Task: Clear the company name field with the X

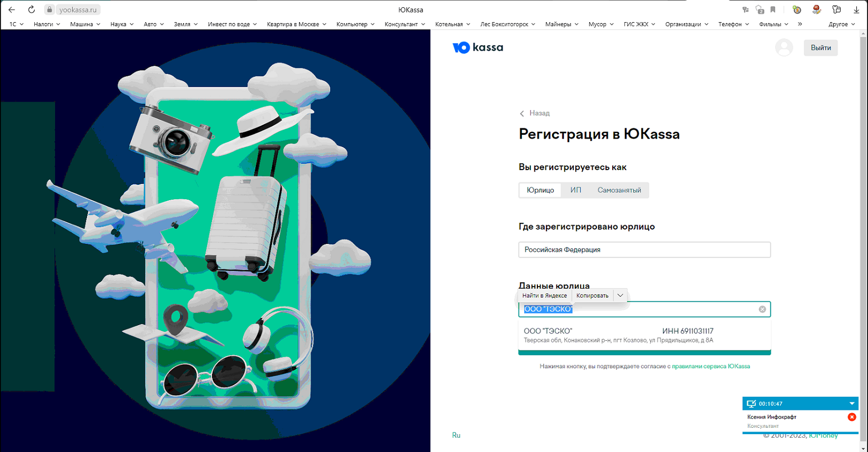Action: point(762,309)
